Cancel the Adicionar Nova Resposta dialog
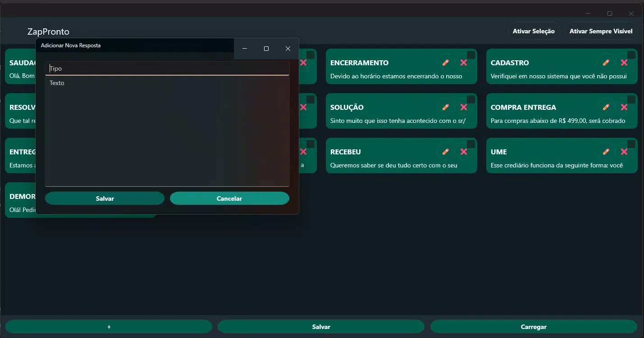 click(229, 198)
